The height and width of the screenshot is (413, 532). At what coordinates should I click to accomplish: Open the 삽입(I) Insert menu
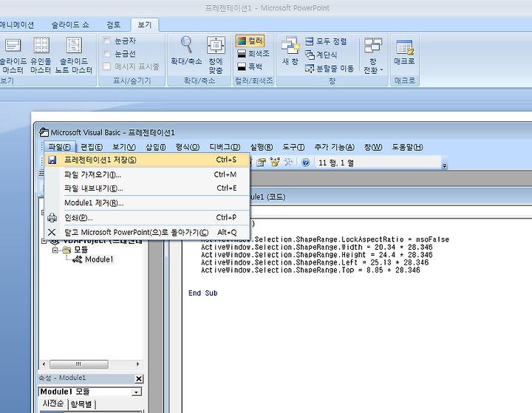click(x=156, y=147)
